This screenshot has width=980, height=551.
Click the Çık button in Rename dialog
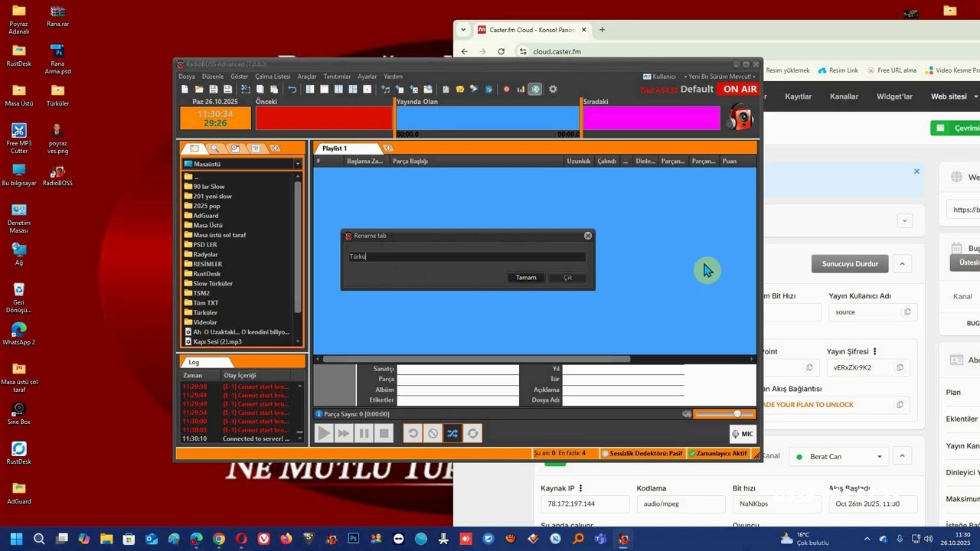tap(568, 278)
